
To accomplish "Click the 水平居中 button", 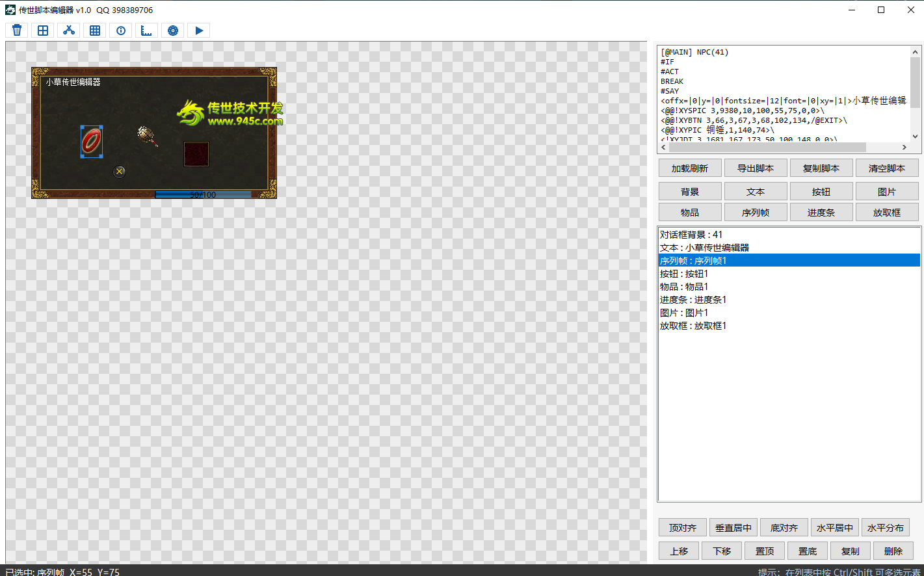I will (x=835, y=528).
